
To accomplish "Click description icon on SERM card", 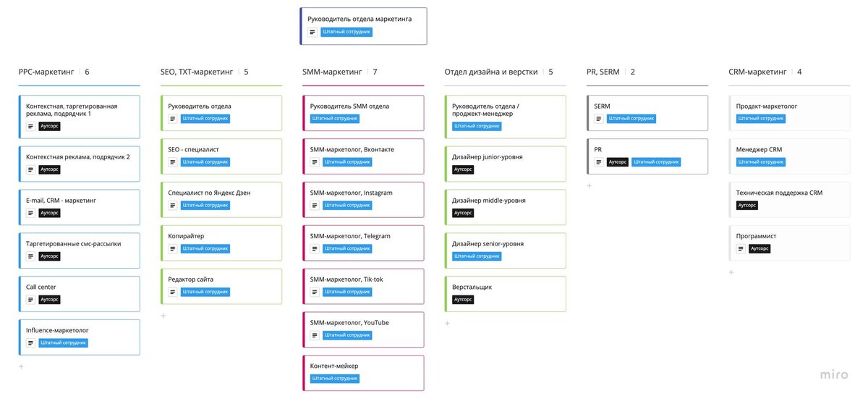I will (x=598, y=118).
